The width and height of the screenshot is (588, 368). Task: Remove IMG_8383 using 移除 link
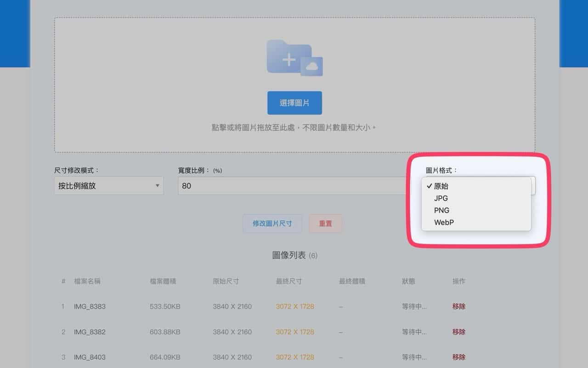[x=458, y=306]
